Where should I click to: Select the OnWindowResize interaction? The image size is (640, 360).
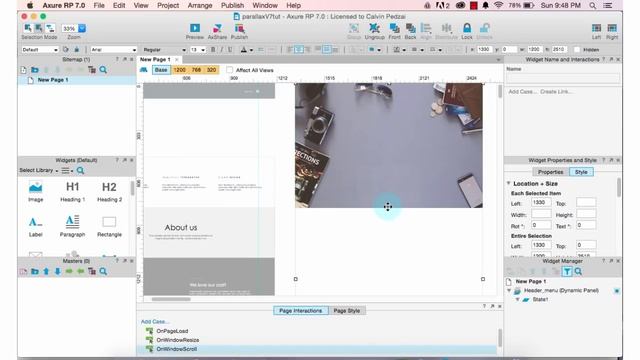click(178, 340)
